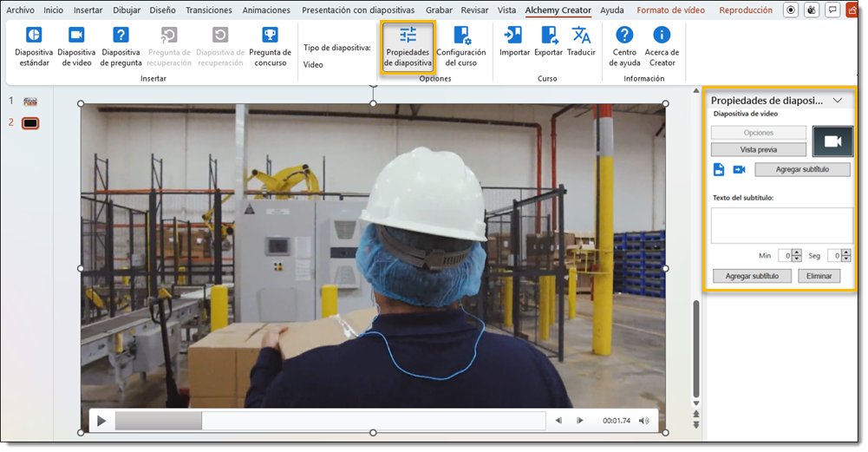Collapse the Propiedades de diapositiva panel chevron
The image size is (868, 452).
[x=837, y=101]
